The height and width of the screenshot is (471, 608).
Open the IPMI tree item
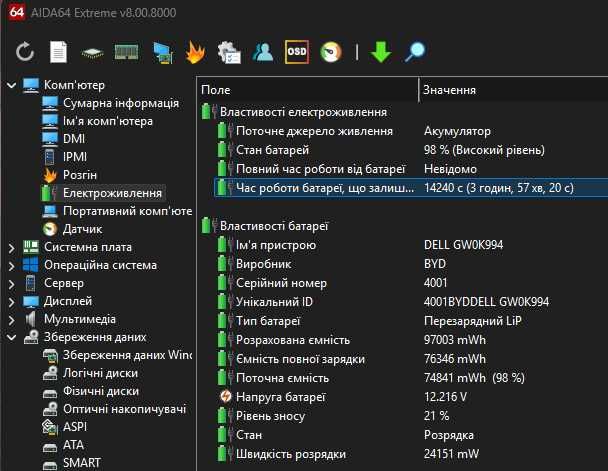coord(75,157)
